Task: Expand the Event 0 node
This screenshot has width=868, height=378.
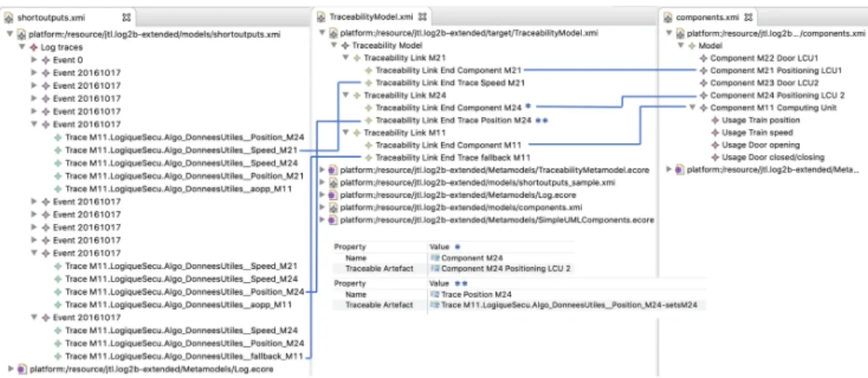Action: [34, 60]
